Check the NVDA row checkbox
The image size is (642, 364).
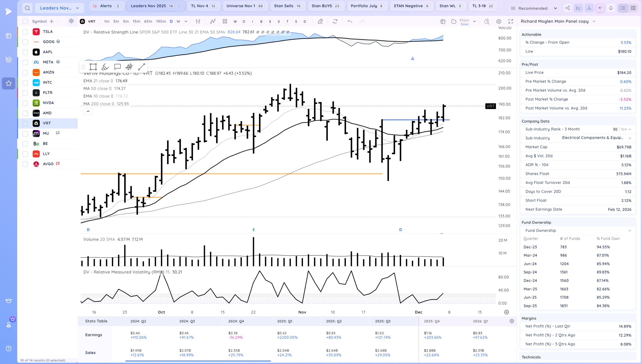[x=25, y=103]
